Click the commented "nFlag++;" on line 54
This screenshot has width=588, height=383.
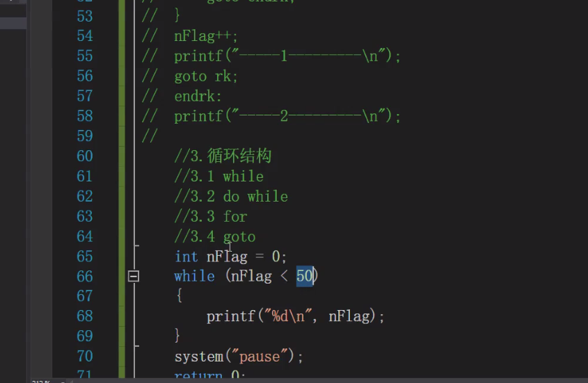pyautogui.click(x=206, y=36)
